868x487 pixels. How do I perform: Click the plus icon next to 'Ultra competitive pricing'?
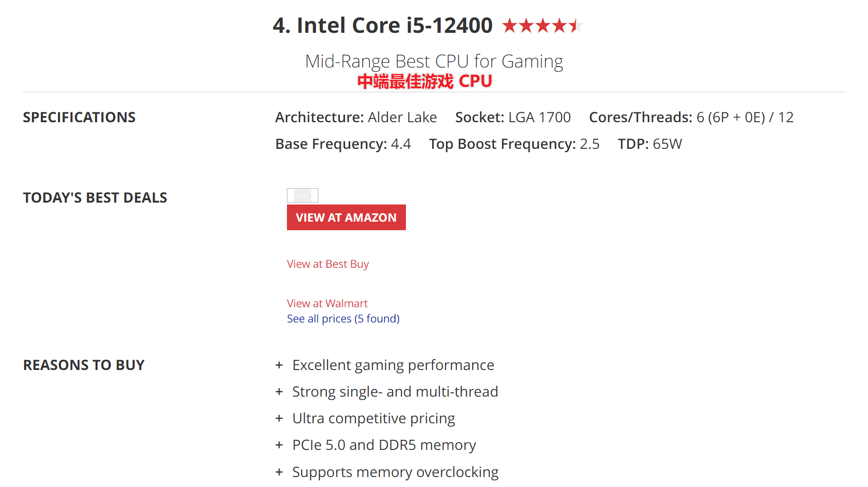point(279,419)
